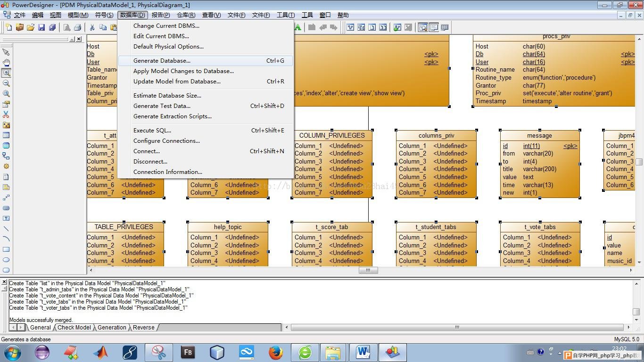Select the Text tool in palette

pyautogui.click(x=6, y=218)
